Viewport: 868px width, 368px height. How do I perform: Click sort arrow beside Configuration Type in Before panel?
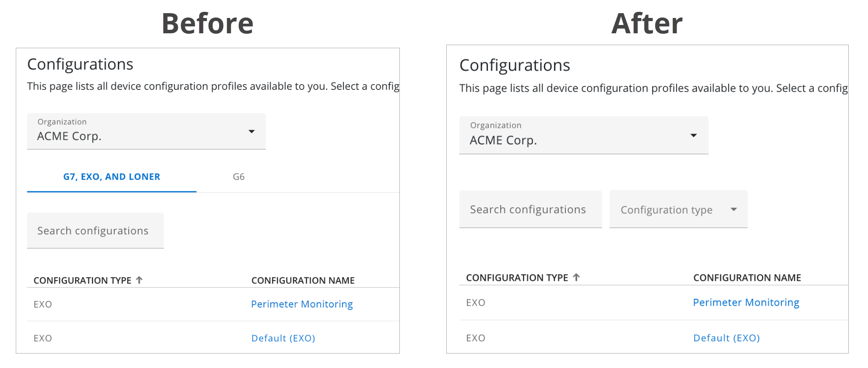[139, 280]
